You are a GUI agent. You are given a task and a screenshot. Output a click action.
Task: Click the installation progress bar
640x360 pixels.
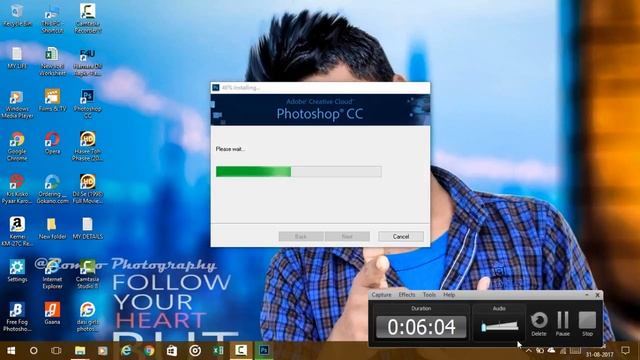(x=299, y=171)
